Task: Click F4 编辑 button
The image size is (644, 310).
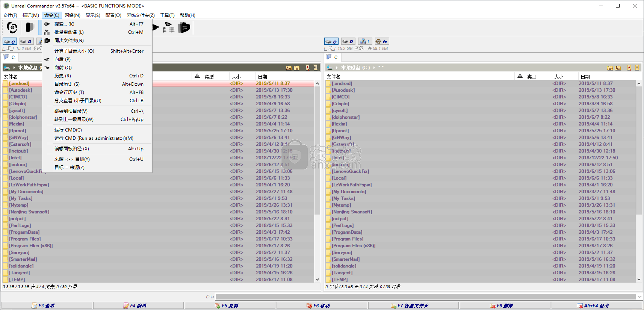Action: (x=139, y=306)
